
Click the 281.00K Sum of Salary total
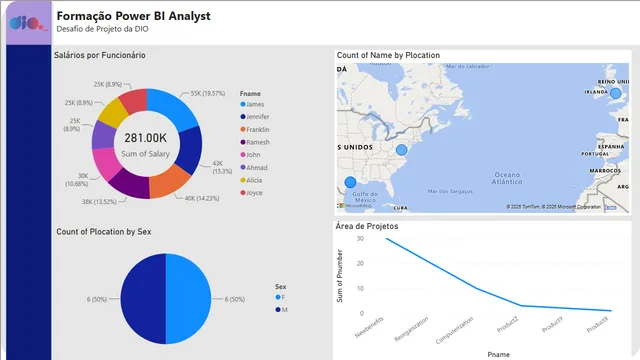[x=146, y=144]
